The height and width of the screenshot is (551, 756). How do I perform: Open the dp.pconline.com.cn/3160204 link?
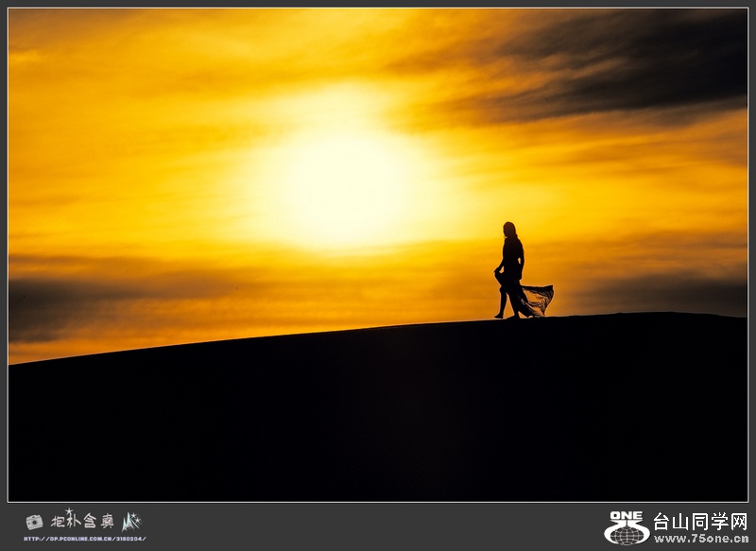(x=84, y=539)
